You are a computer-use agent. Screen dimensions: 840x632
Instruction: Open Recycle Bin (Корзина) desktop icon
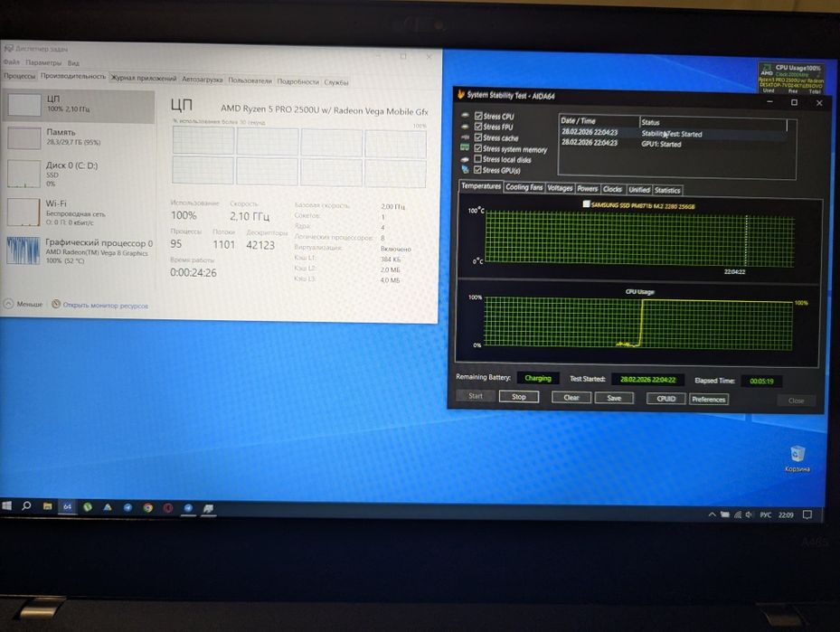[x=798, y=458]
